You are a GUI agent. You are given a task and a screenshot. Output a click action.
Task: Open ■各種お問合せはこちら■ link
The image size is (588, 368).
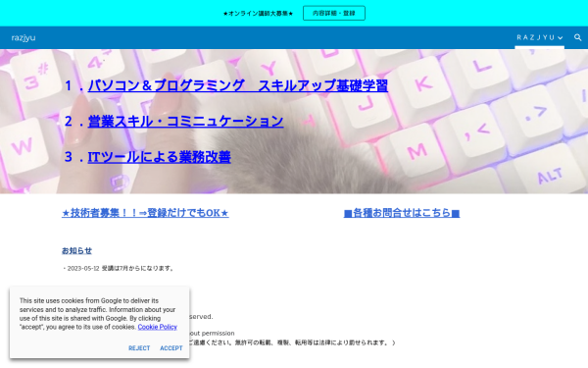[x=402, y=213]
